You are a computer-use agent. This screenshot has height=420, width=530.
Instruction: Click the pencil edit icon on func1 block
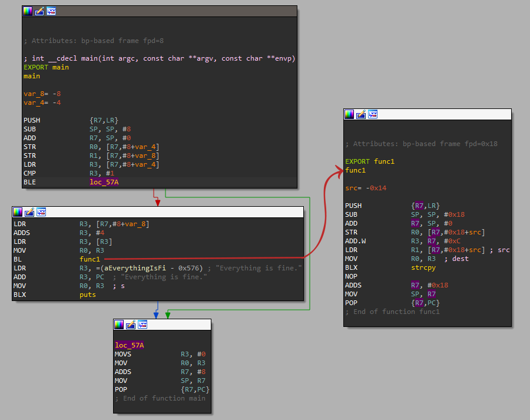361,114
